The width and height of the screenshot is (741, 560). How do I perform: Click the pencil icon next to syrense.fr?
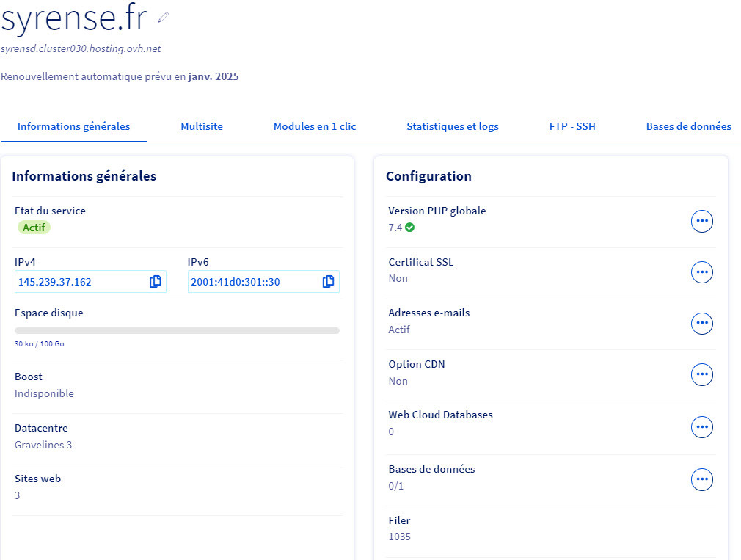163,17
